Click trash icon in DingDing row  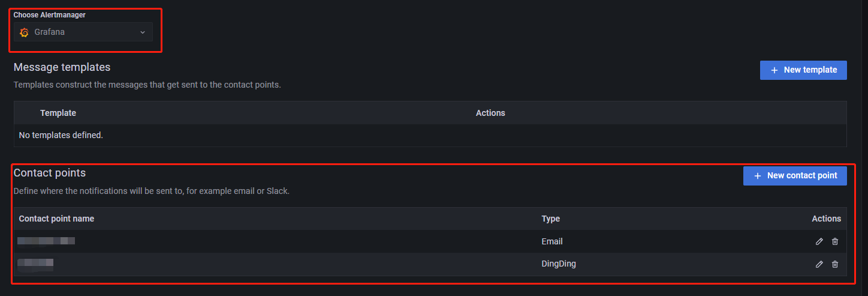click(835, 264)
